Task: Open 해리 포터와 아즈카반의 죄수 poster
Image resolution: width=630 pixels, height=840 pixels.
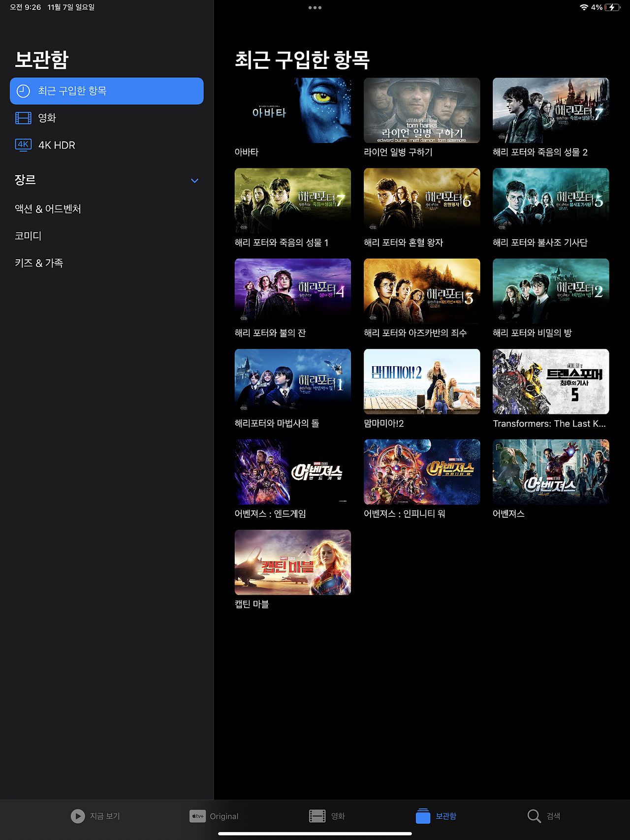Action: click(422, 291)
